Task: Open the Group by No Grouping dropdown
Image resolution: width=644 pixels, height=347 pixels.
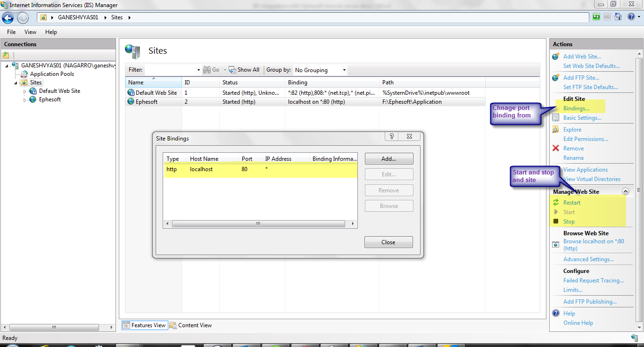Action: point(320,70)
